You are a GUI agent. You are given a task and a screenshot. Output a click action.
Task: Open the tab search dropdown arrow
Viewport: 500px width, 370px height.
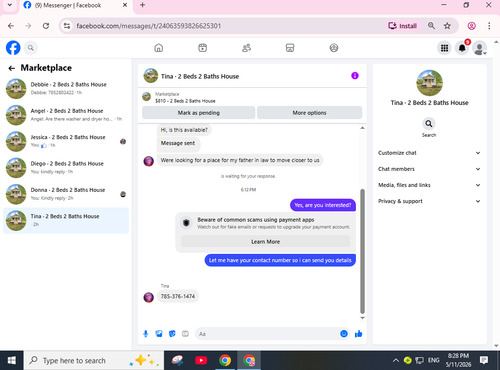[x=10, y=5]
